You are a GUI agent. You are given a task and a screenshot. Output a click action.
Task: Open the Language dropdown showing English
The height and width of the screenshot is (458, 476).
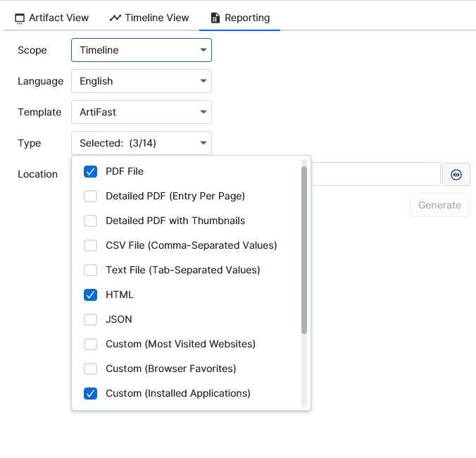click(141, 81)
